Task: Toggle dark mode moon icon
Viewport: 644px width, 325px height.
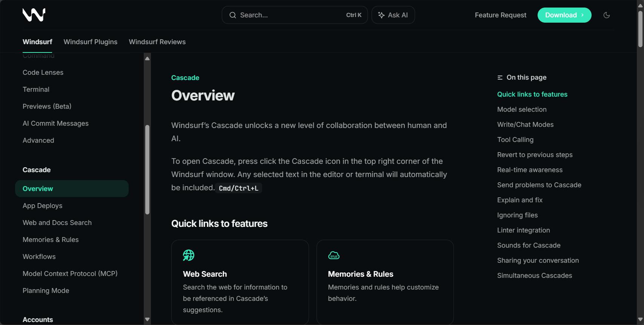Action: (607, 15)
